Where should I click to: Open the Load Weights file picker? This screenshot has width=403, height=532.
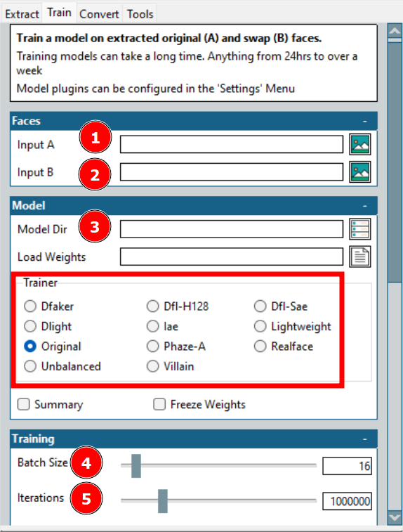360,257
